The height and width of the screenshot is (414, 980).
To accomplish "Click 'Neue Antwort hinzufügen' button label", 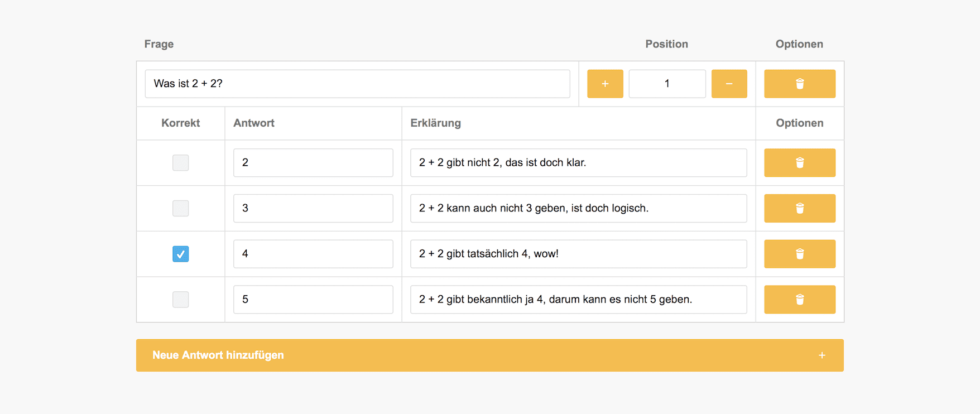I will pos(218,355).
